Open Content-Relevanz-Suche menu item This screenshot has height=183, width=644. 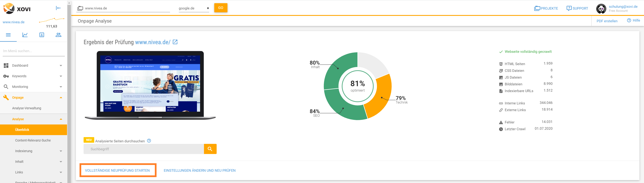33,140
